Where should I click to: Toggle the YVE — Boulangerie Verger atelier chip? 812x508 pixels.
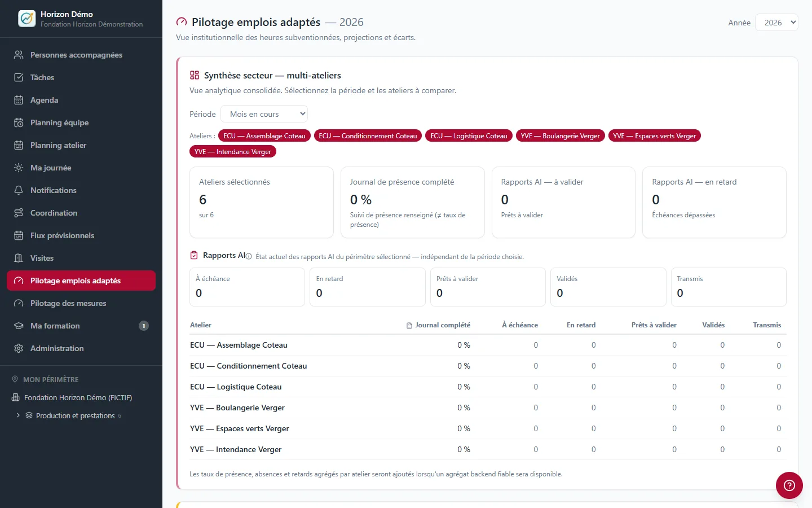point(560,136)
